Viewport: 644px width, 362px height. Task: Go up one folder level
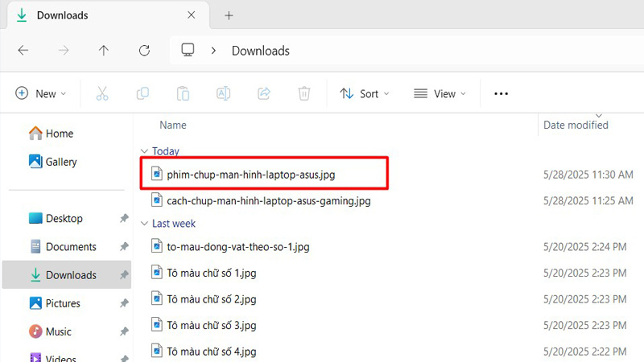(104, 51)
